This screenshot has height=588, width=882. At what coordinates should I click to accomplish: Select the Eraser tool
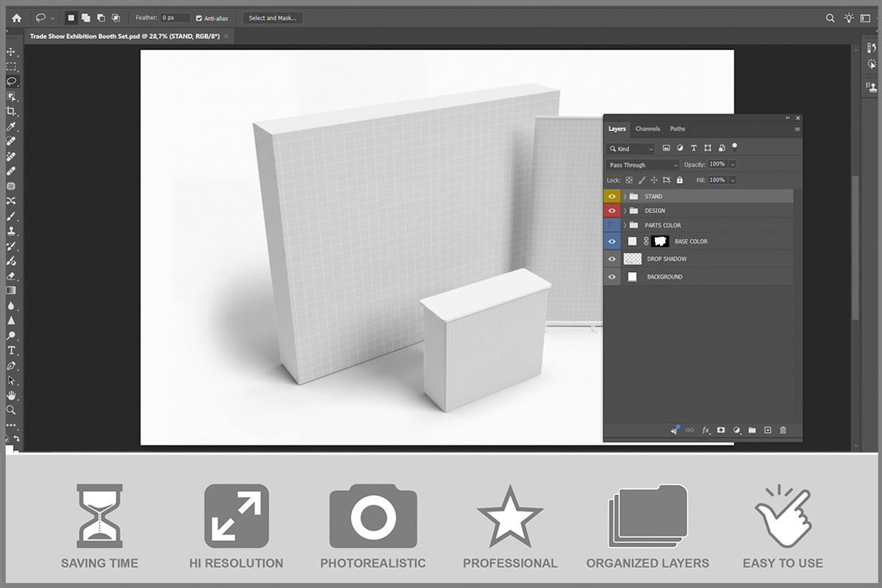click(11, 276)
